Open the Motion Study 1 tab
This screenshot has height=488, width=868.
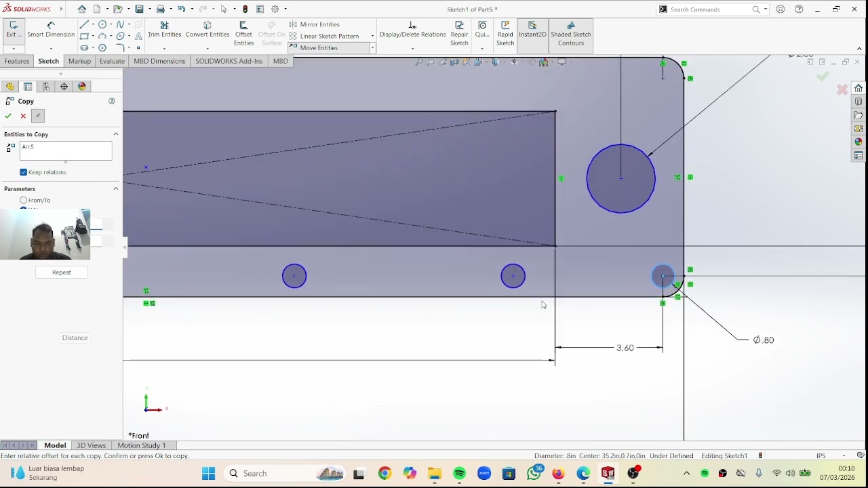[141, 445]
